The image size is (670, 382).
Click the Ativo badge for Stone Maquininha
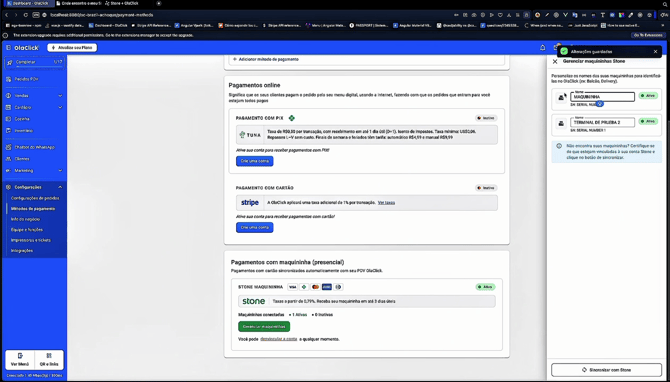[x=485, y=287]
